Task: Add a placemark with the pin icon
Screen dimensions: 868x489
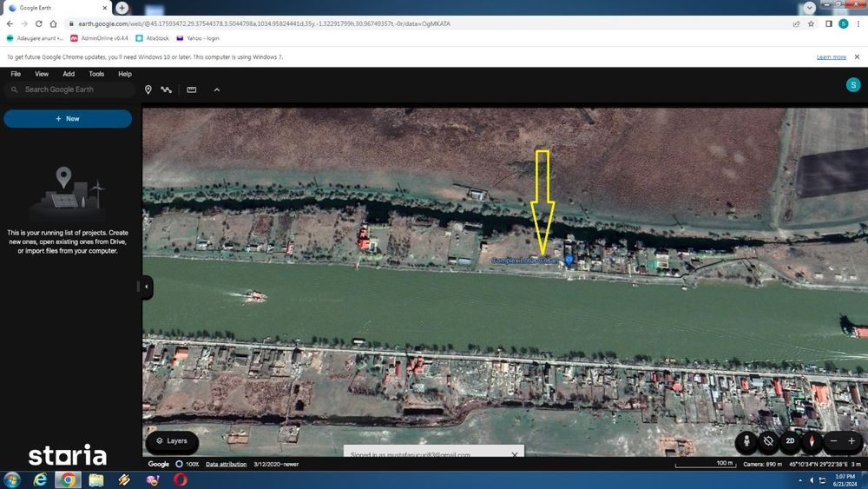Action: [148, 89]
